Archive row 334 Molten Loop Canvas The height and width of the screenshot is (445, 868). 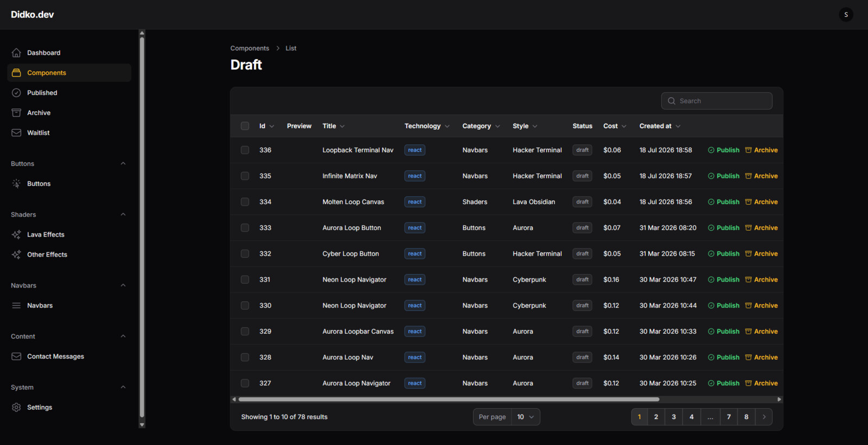761,202
